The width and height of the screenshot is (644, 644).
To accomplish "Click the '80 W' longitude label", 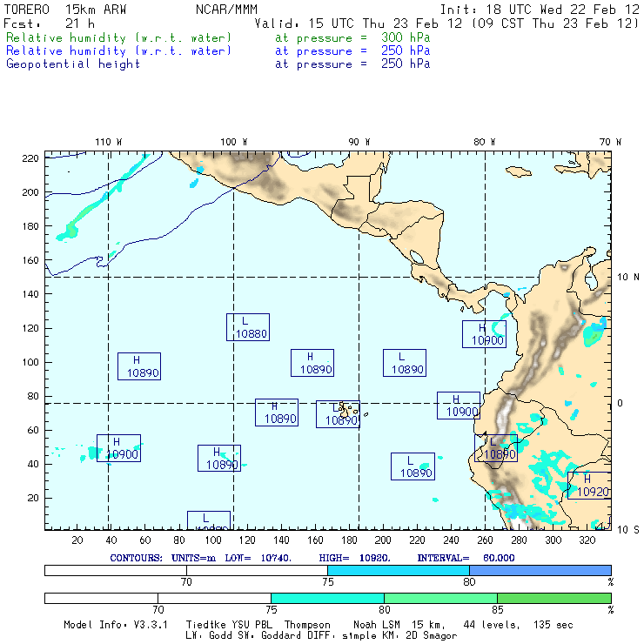I will [484, 142].
